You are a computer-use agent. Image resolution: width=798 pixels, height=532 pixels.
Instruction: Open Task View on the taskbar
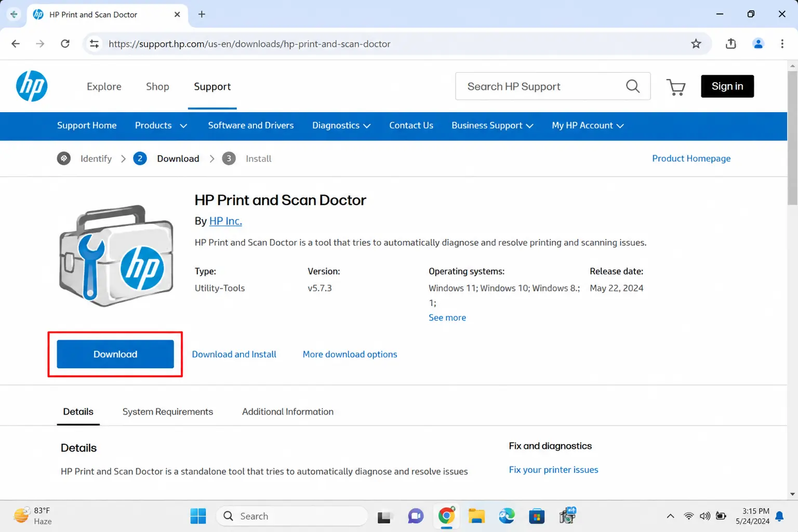(x=384, y=516)
